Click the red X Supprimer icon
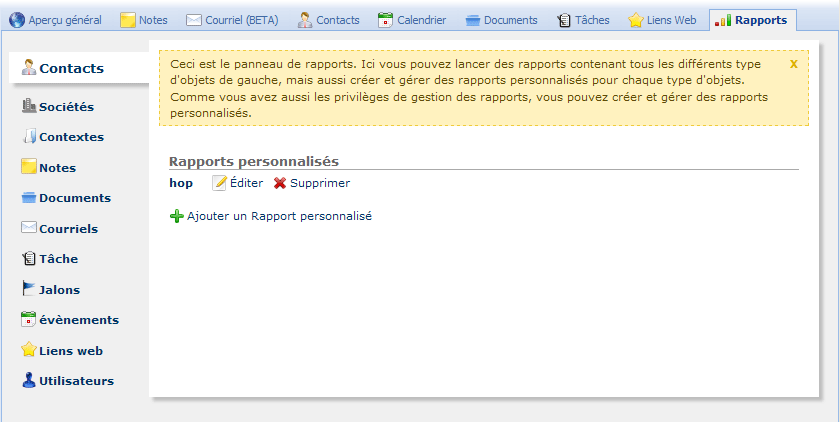 coord(280,183)
